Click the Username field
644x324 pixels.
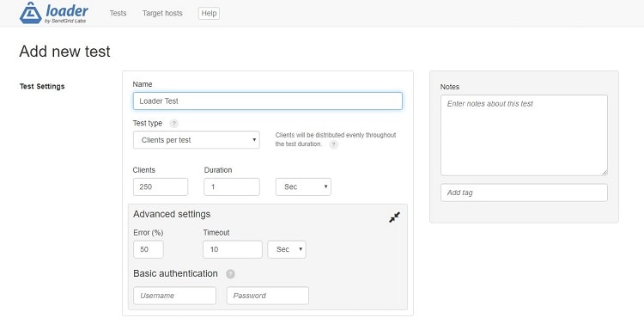click(174, 296)
